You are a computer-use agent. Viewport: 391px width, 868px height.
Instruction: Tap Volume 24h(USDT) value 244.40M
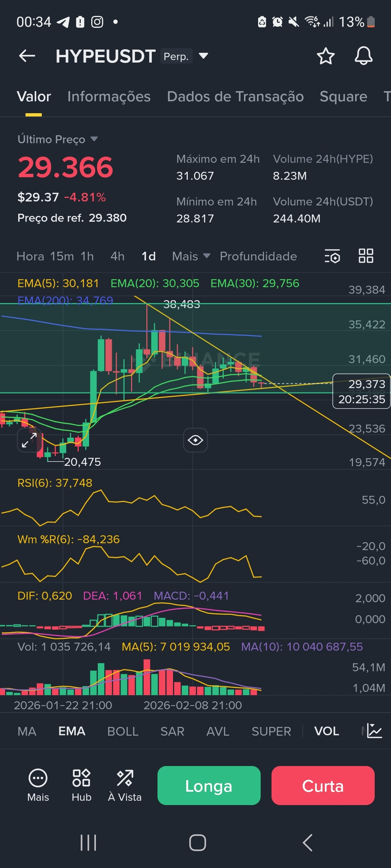click(297, 218)
